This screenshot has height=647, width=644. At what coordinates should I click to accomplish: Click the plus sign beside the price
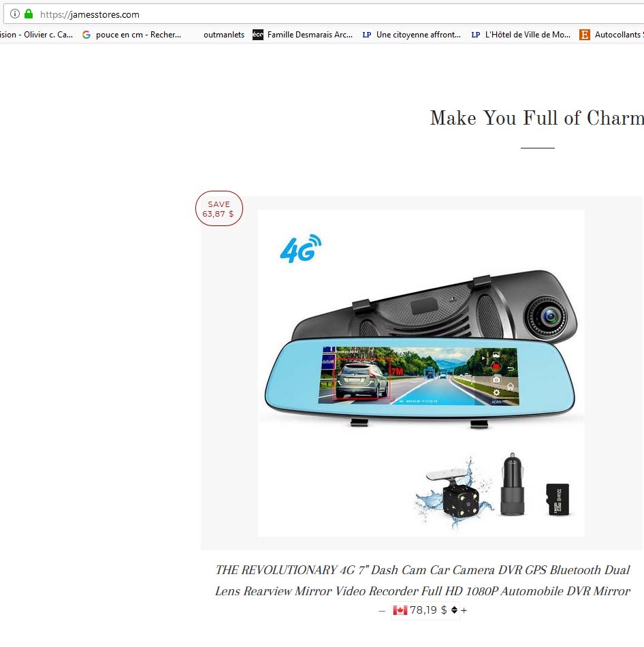point(464,610)
